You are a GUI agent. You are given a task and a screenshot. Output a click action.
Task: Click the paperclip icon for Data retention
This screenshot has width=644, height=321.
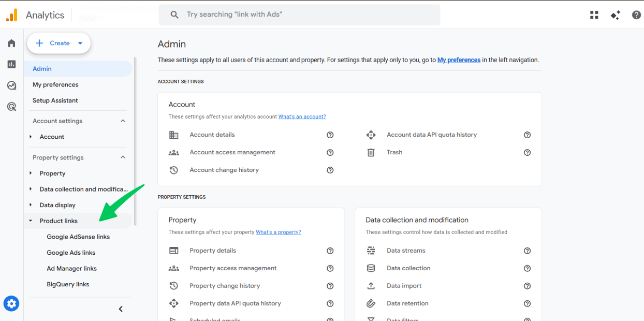[x=371, y=303]
